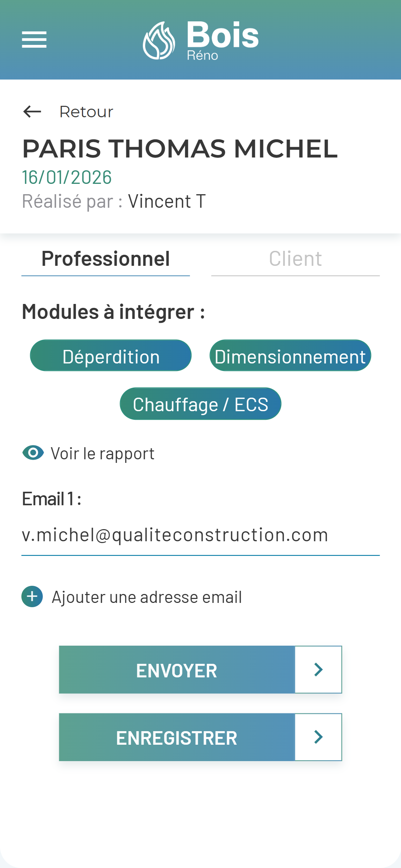Click the Bois Réno brand text
The image size is (401, 868).
click(223, 39)
